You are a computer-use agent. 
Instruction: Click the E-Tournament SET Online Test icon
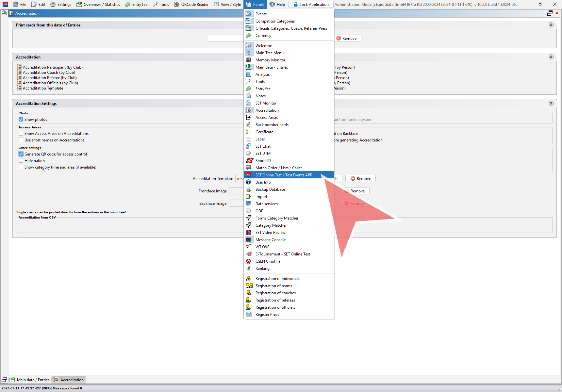[249, 254]
